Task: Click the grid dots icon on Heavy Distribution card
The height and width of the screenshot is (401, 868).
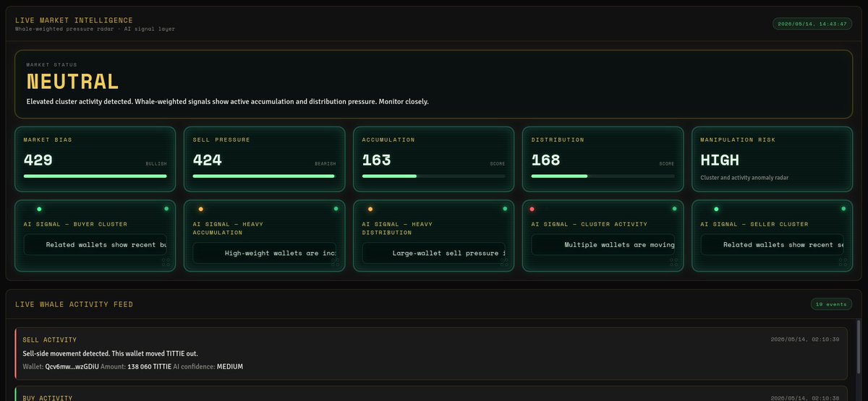Action: [x=505, y=262]
